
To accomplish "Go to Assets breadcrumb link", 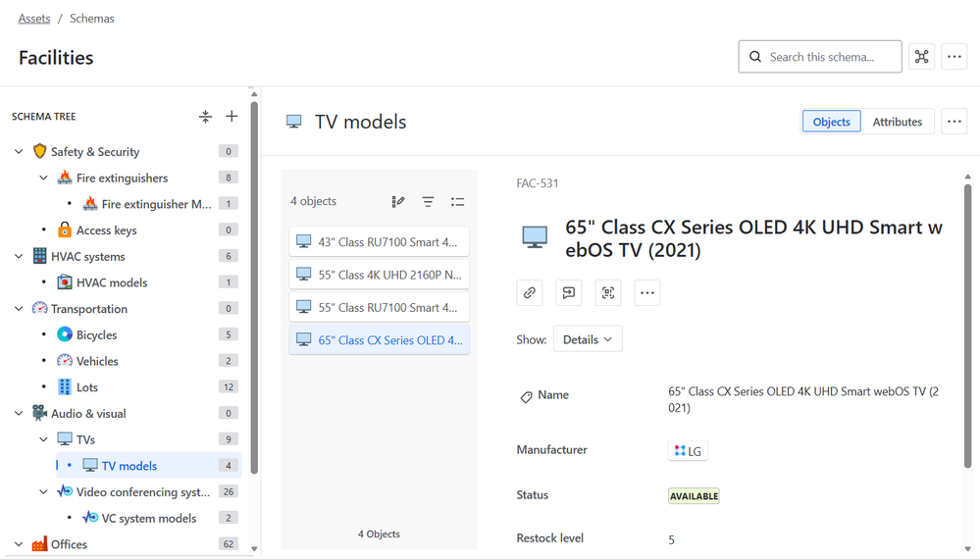I will [34, 18].
